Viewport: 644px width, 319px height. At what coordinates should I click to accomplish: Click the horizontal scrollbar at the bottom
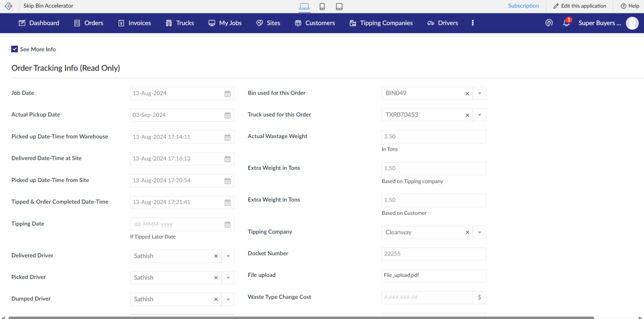tap(301, 317)
